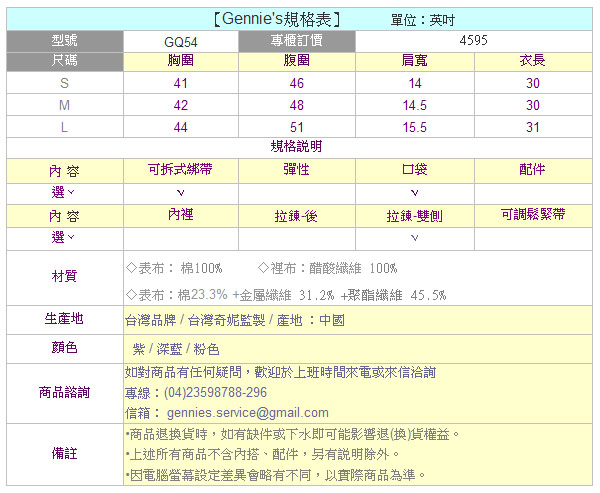The height and width of the screenshot is (493, 600).
Task: Click the 拉鍊-雙側 feature header
Action: tap(415, 216)
